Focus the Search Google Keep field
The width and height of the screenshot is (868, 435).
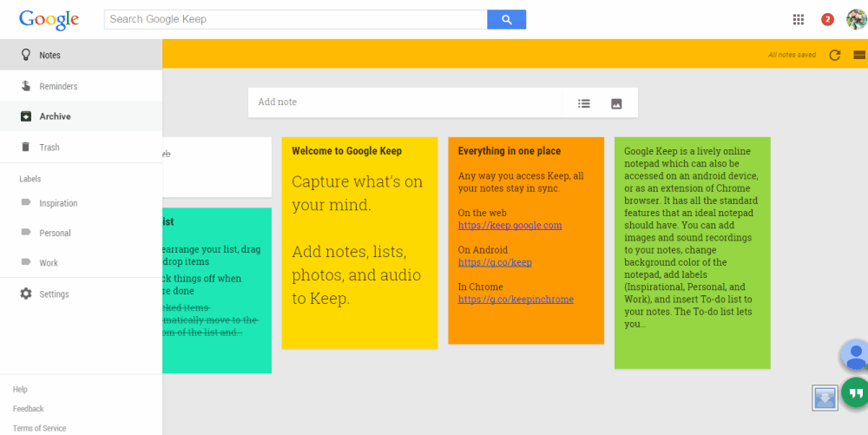[296, 19]
